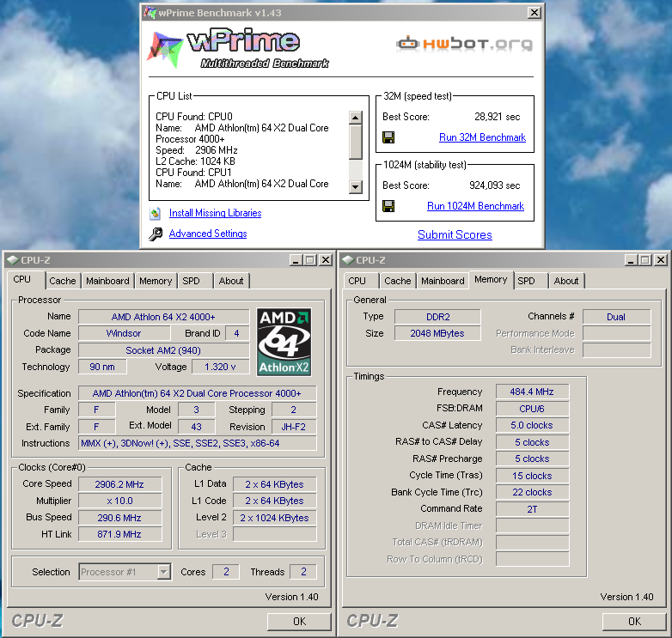Click the 1024M Best Score '924,093 sec'
672x638 pixels.
click(495, 185)
